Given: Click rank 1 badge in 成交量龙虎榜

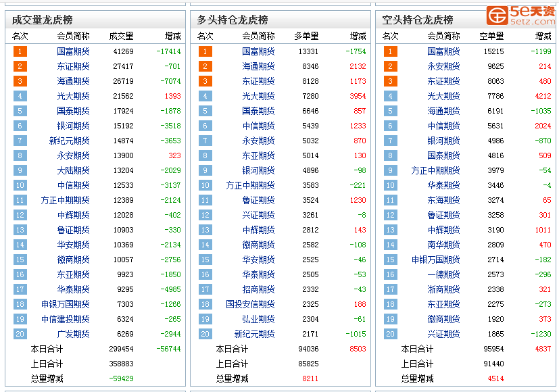Looking at the screenshot, I should [20, 51].
